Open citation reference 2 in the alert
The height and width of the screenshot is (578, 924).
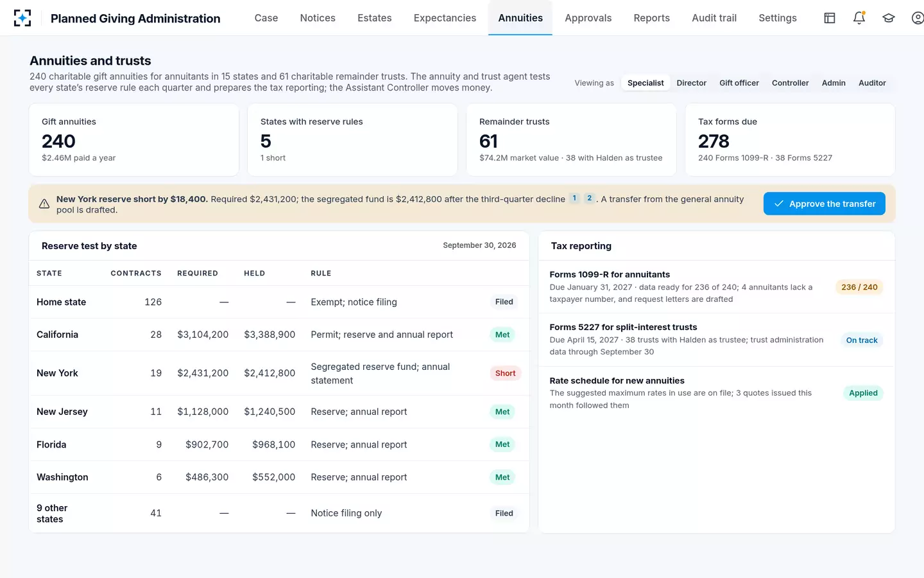pyautogui.click(x=589, y=198)
